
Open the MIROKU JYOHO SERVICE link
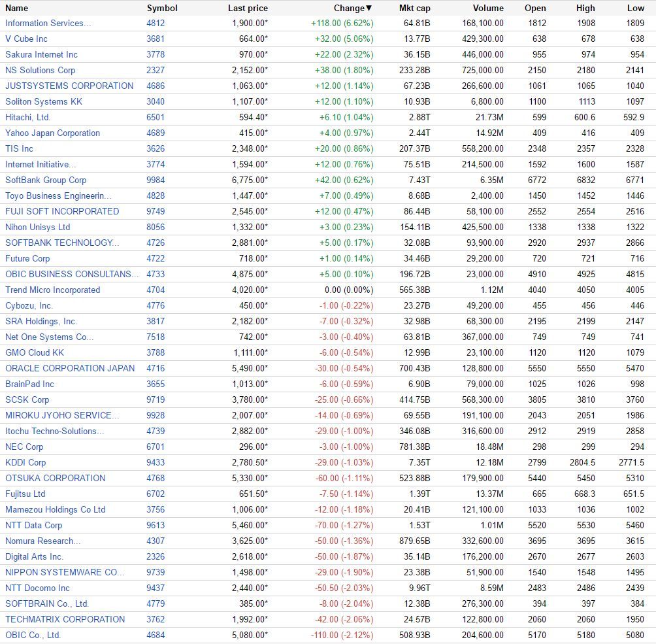(62, 415)
